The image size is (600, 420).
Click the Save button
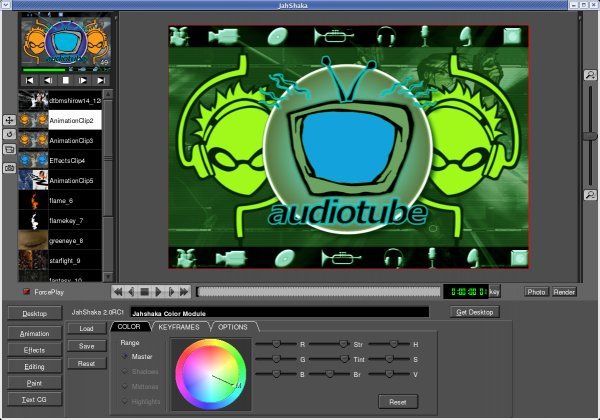click(x=87, y=346)
